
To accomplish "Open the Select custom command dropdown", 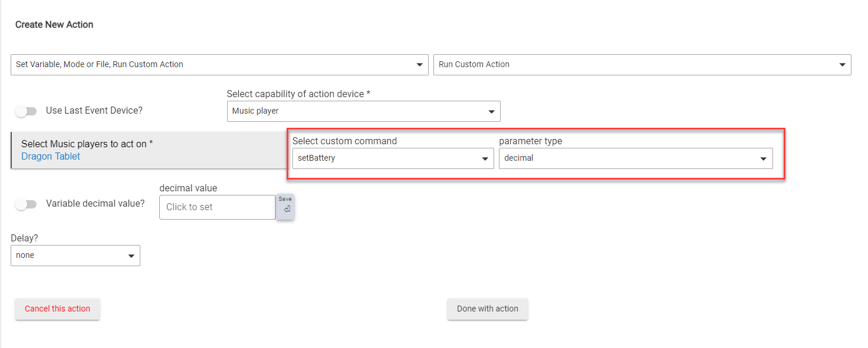I will (393, 158).
